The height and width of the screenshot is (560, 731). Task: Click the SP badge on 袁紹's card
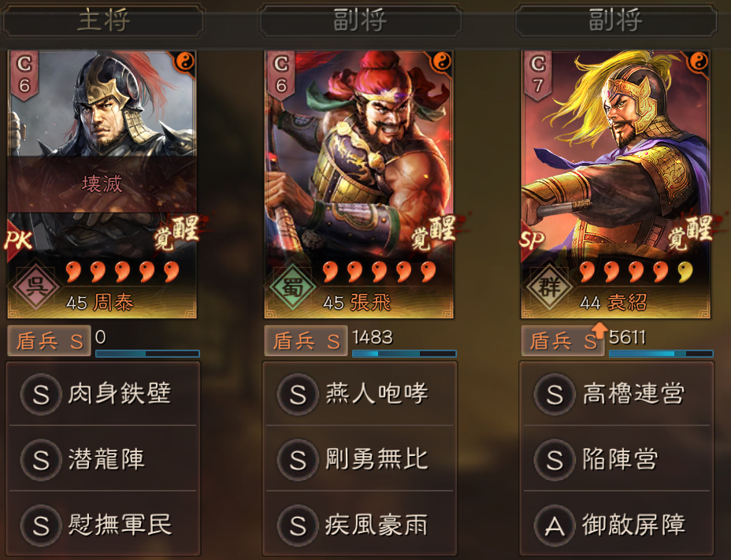pyautogui.click(x=532, y=240)
